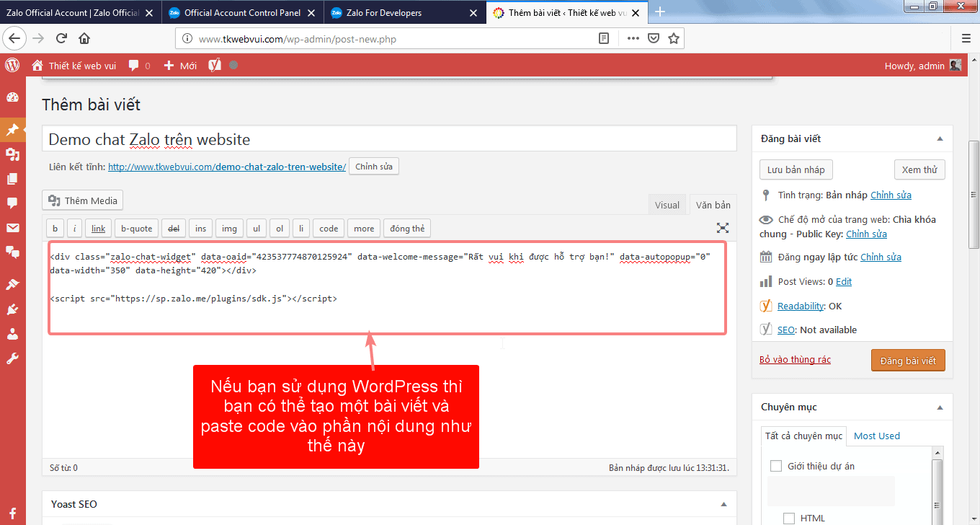Image resolution: width=980 pixels, height=525 pixels.
Task: Click Post Views Edit link
Action: pyautogui.click(x=844, y=281)
